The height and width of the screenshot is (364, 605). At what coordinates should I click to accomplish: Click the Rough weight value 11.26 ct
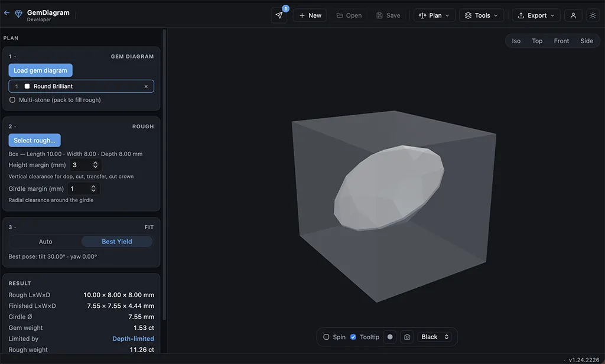(x=142, y=350)
